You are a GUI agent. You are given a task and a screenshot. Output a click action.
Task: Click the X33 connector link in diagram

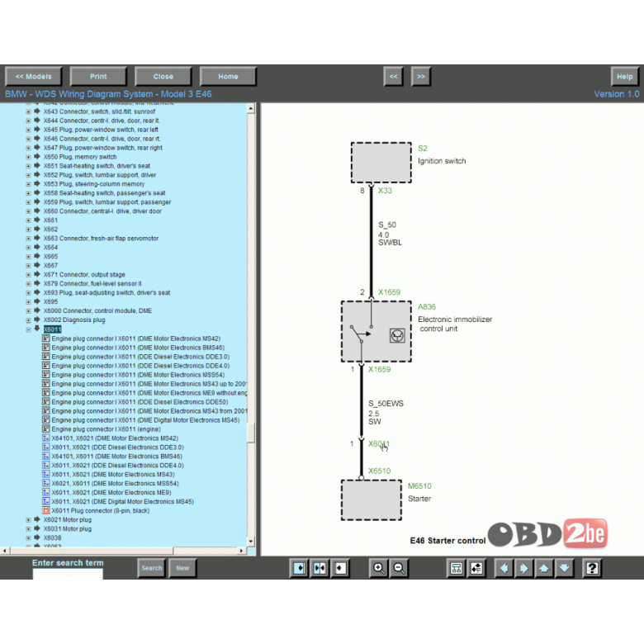pyautogui.click(x=385, y=191)
